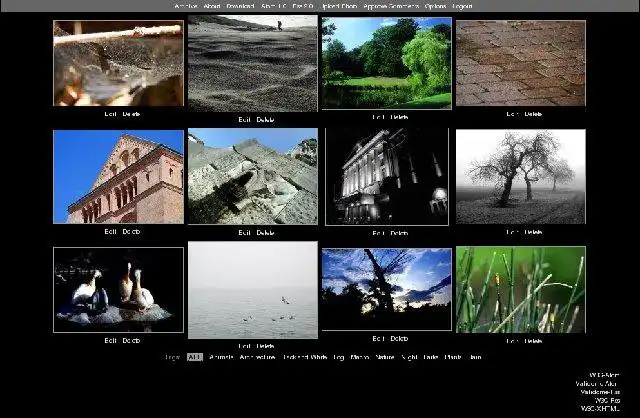This screenshot has height=418, width=640.
Task: Edit the brick pavement photo
Action: click(513, 114)
